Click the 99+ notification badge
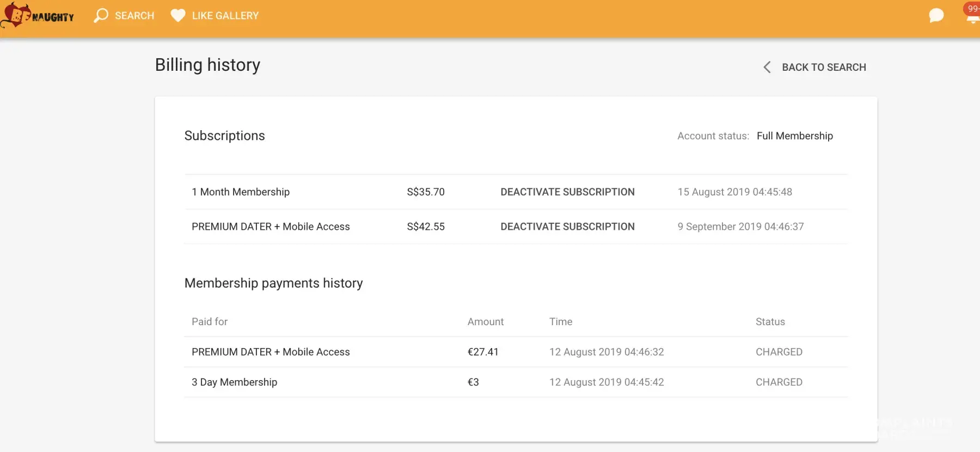Screen dimensions: 980x452 [x=972, y=8]
